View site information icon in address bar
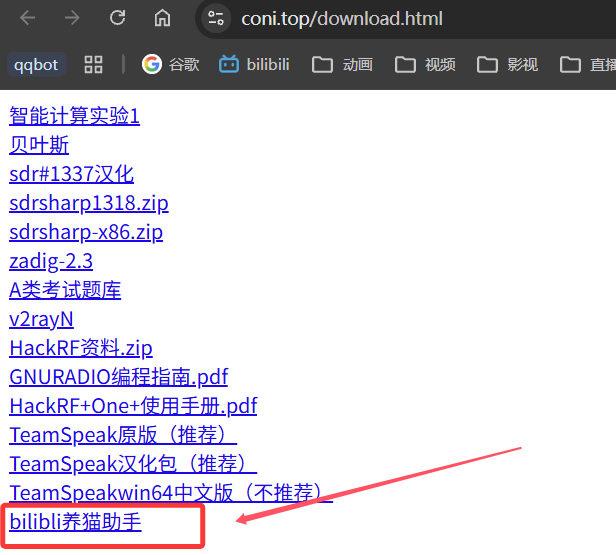Image resolution: width=616 pixels, height=555 pixels. [216, 18]
